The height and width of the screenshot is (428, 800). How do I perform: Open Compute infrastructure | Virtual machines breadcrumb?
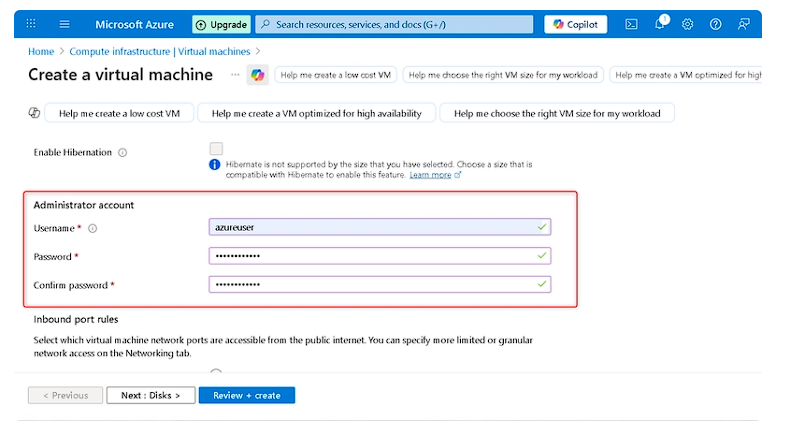(159, 50)
